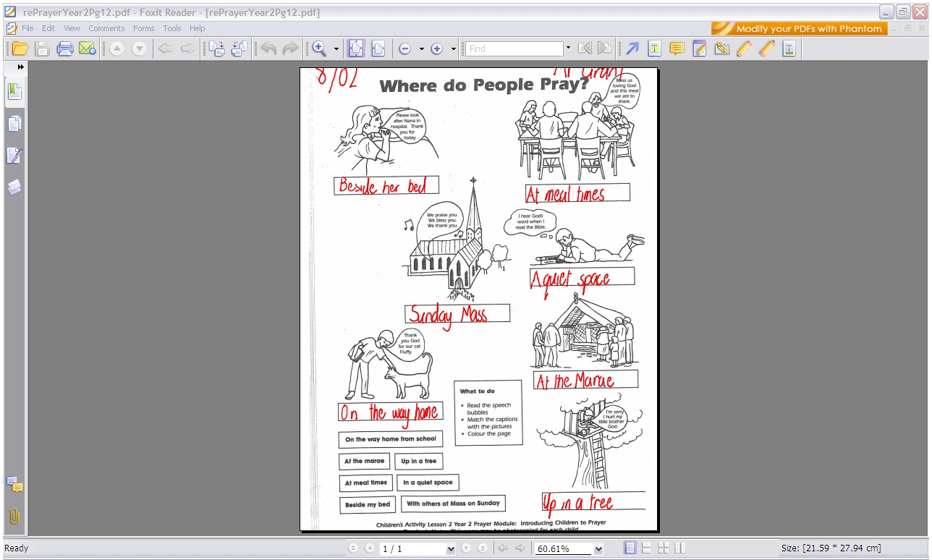Switch to Continuous Facing page layout
This screenshot has height=560, width=932.
(x=664, y=548)
